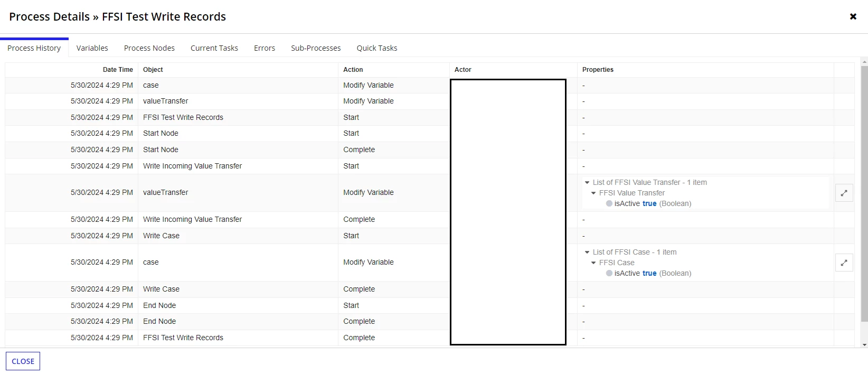Switch to the Process Nodes tab
The height and width of the screenshot is (374, 868).
(x=149, y=48)
